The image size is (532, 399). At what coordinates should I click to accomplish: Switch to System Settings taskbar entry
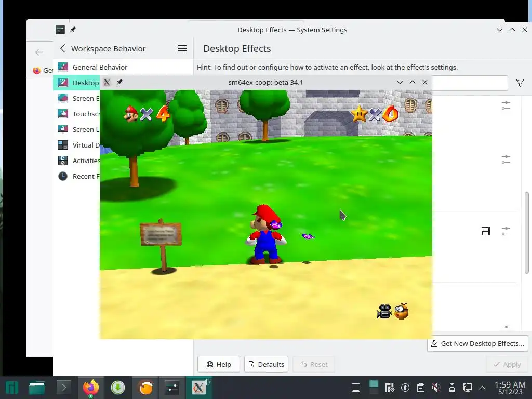point(172,388)
